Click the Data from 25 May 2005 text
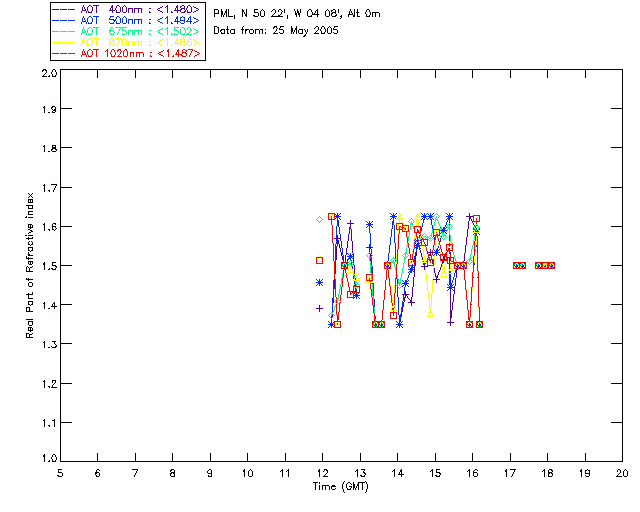 click(x=276, y=31)
